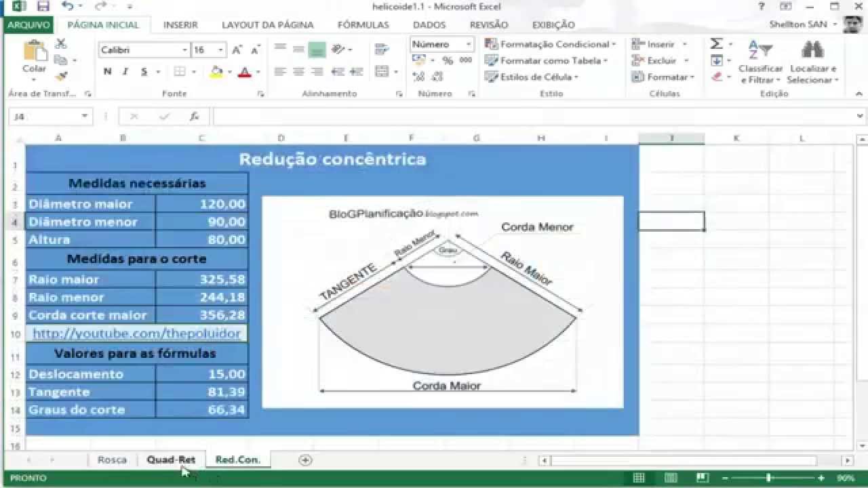Click the decrease indent icon
The image size is (868, 488).
338,72
